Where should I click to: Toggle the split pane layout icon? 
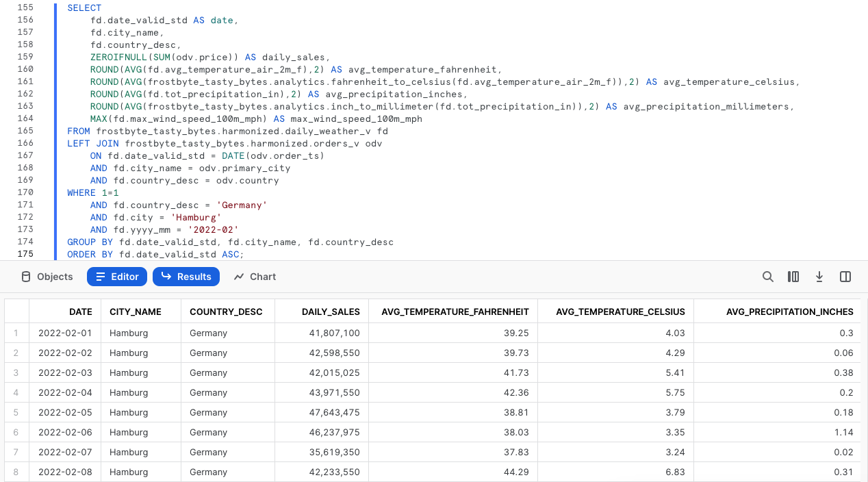pos(845,277)
